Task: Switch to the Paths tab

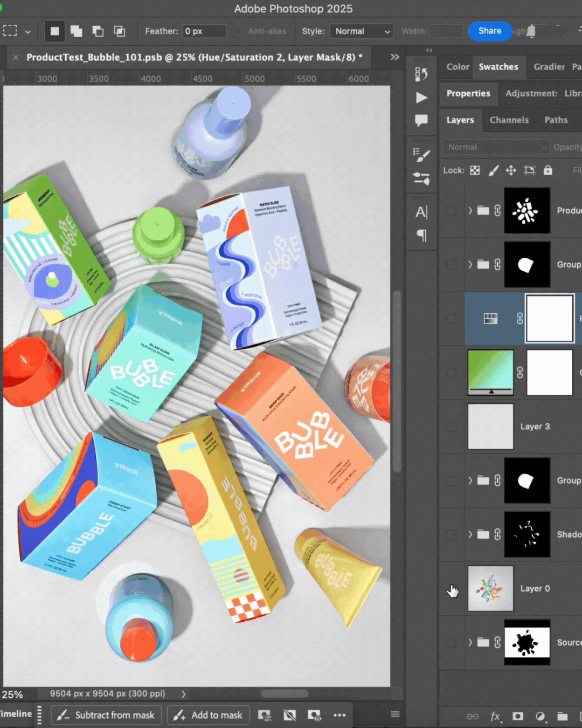Action: pyautogui.click(x=556, y=120)
